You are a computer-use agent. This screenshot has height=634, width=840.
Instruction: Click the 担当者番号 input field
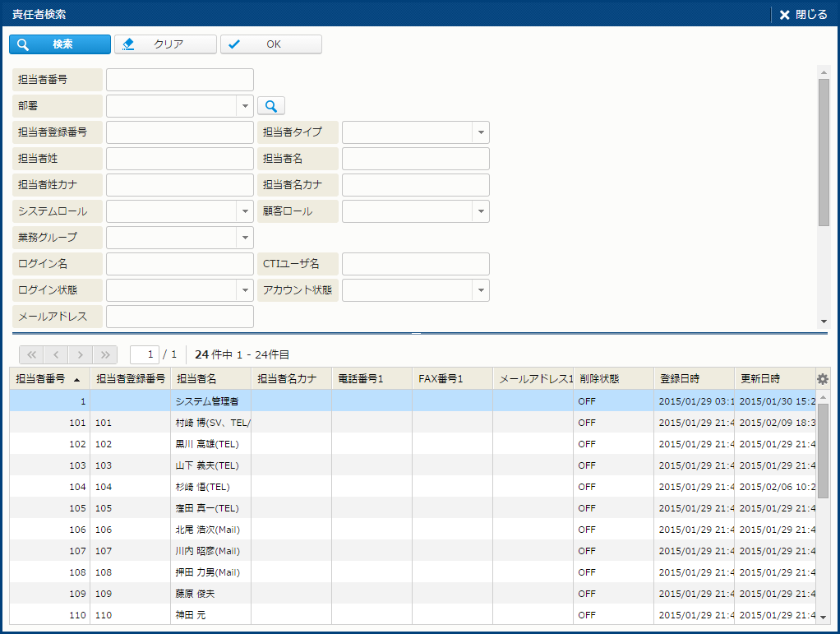coord(179,80)
